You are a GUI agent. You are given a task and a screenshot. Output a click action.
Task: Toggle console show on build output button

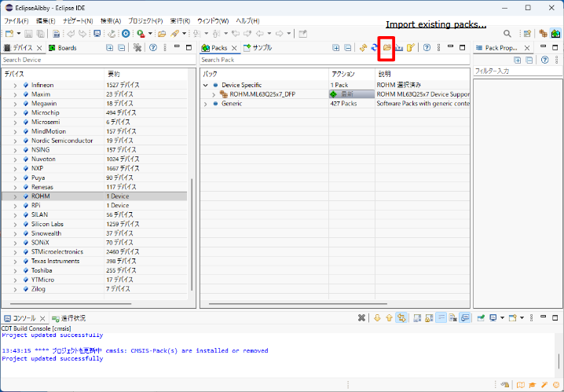(465, 318)
